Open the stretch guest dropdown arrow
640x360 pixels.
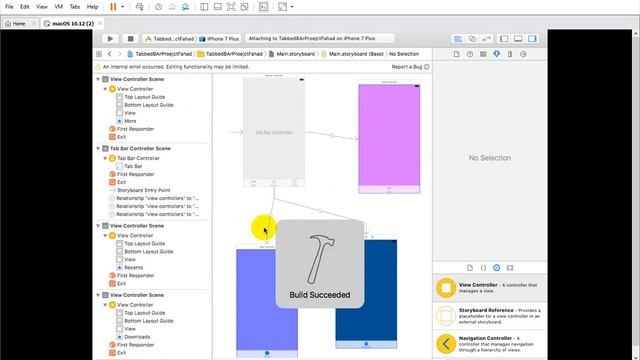pos(292,7)
